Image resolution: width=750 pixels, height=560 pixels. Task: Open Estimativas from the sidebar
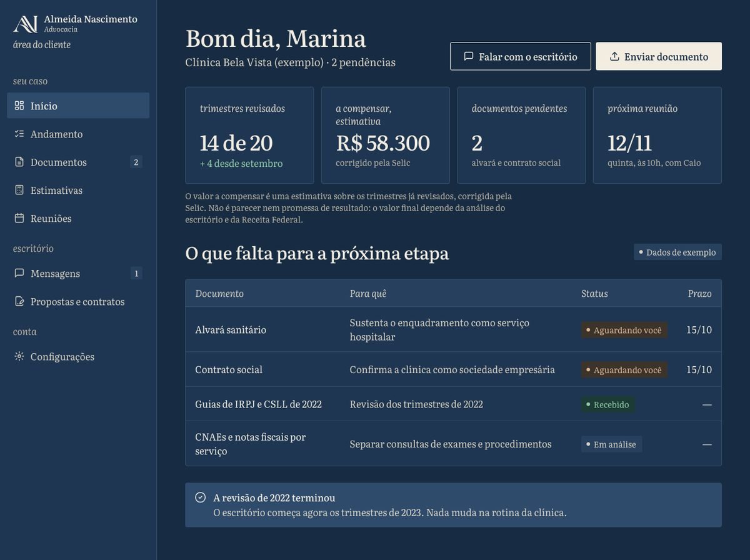pos(78,190)
